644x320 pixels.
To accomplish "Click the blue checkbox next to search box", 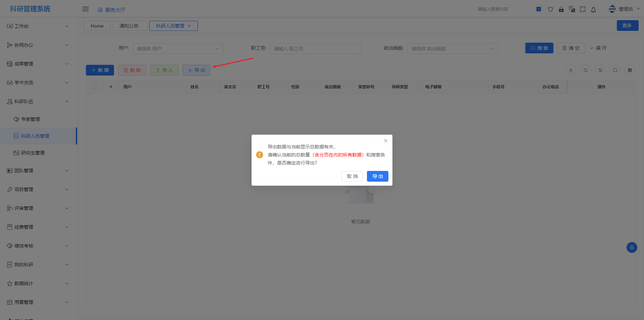I will pos(538,9).
